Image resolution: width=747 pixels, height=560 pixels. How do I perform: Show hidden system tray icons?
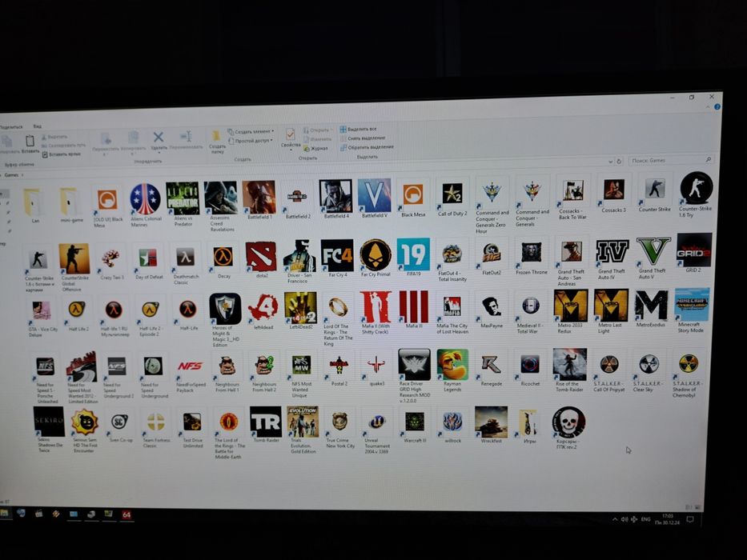615,519
